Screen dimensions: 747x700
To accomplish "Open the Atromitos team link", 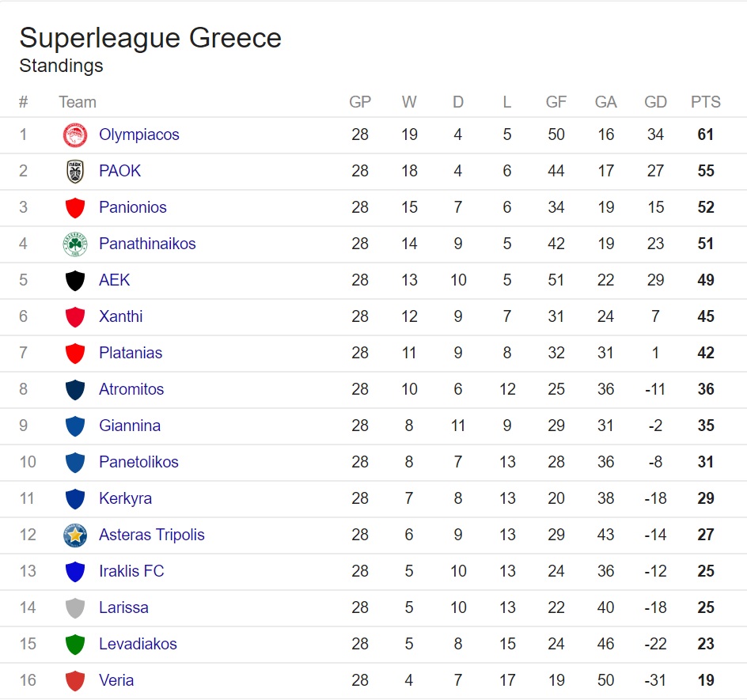I will point(131,389).
